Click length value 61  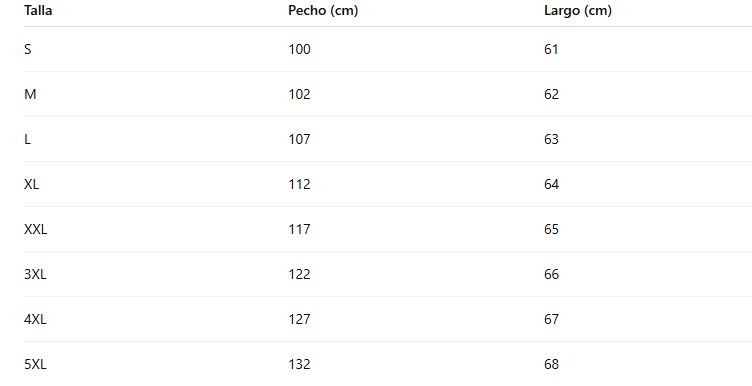coord(551,49)
